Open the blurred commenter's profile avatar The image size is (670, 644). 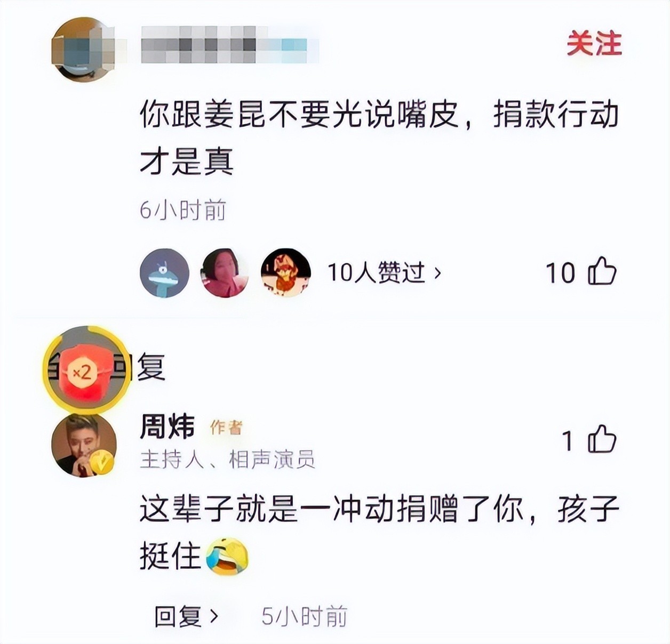point(83,50)
